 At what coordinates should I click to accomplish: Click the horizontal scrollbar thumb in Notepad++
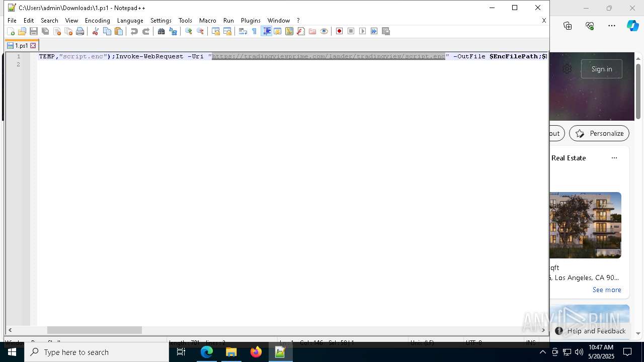95,330
